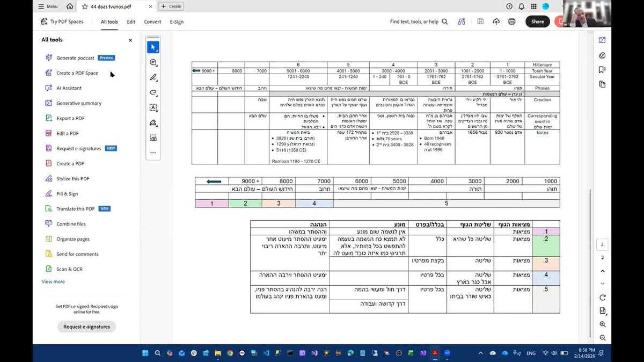
Task: Rotate the page view clockwise
Action: tap(603, 298)
